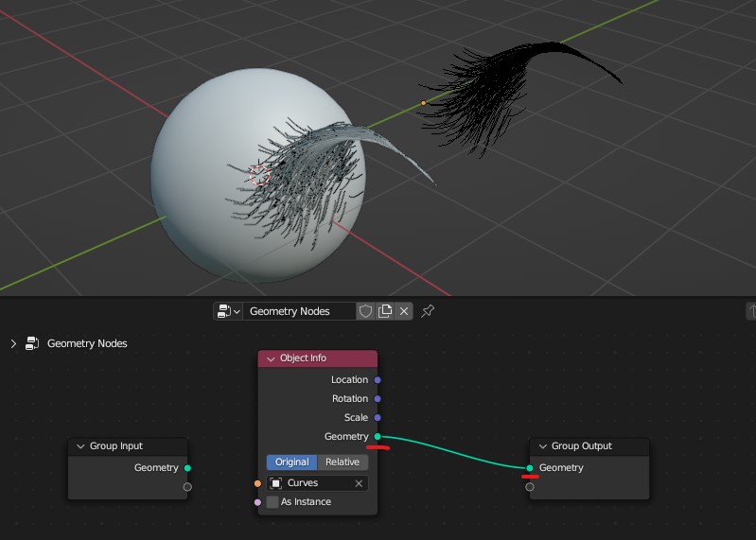Click the Geometry Nodes breadcrumb icon
756x540 pixels.
coord(32,343)
